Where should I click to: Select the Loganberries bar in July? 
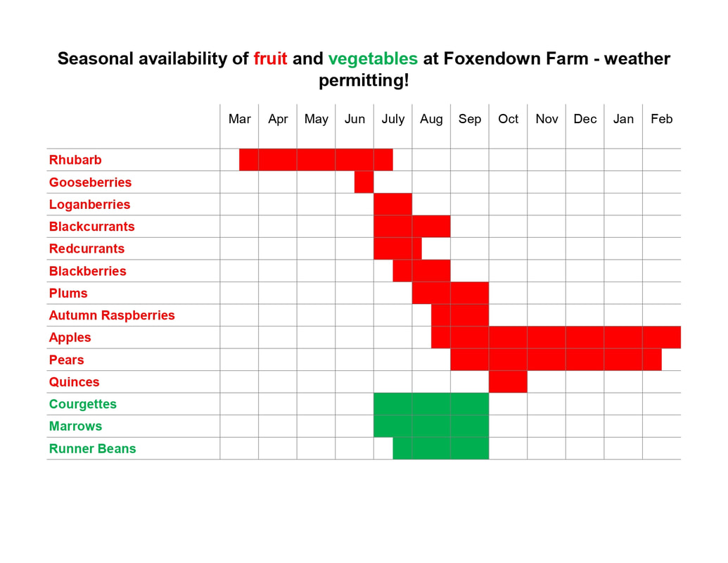click(x=392, y=204)
